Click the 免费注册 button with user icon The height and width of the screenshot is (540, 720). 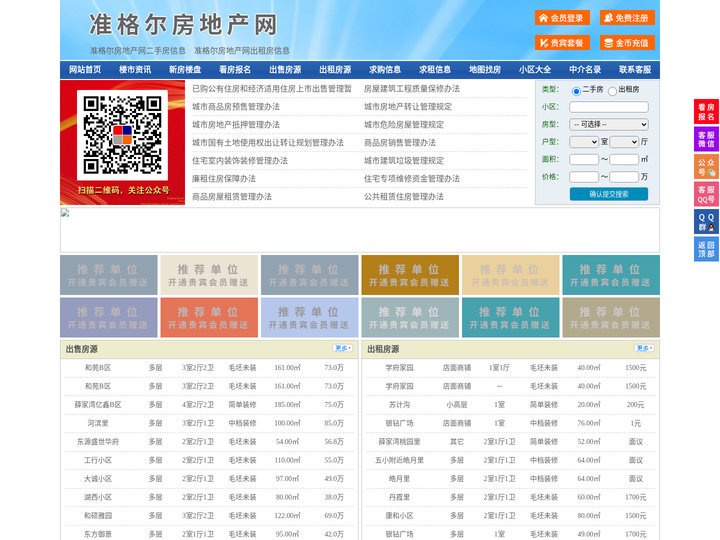(x=627, y=18)
